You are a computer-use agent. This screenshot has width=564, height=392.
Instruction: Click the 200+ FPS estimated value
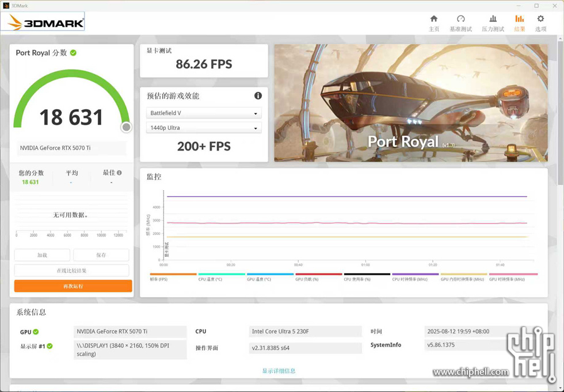point(204,146)
